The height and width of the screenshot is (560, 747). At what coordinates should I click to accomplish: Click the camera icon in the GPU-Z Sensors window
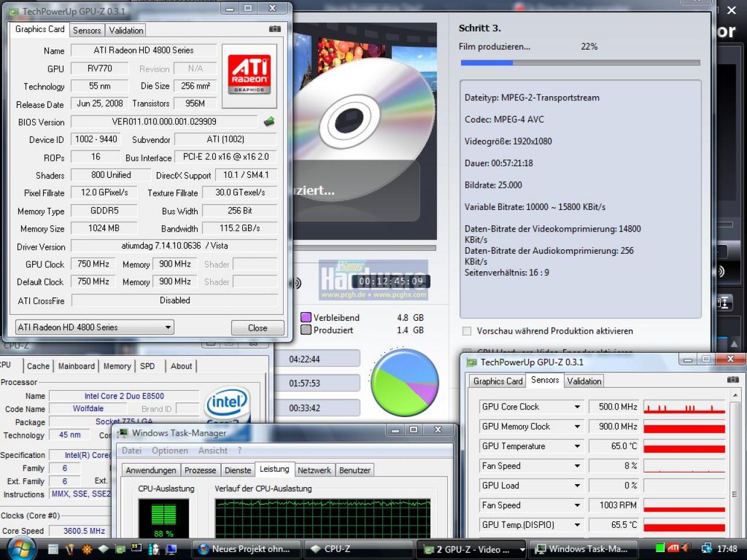pyautogui.click(x=733, y=380)
